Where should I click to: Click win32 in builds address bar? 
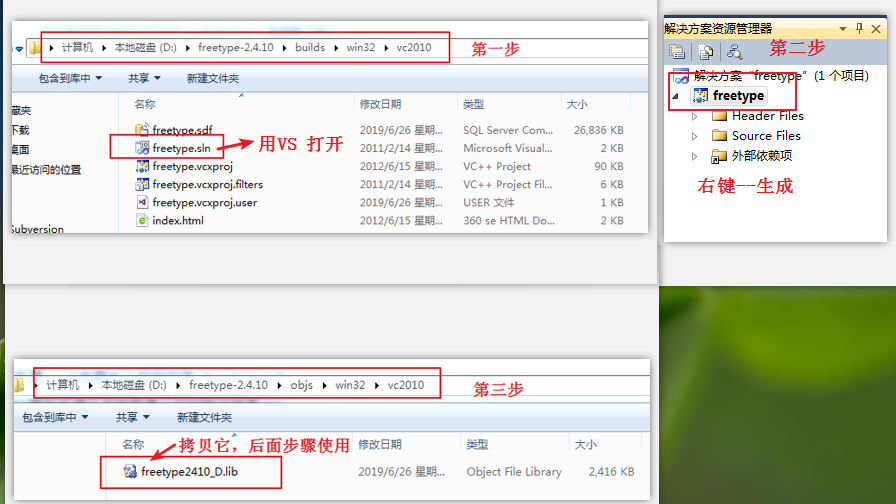(x=361, y=47)
